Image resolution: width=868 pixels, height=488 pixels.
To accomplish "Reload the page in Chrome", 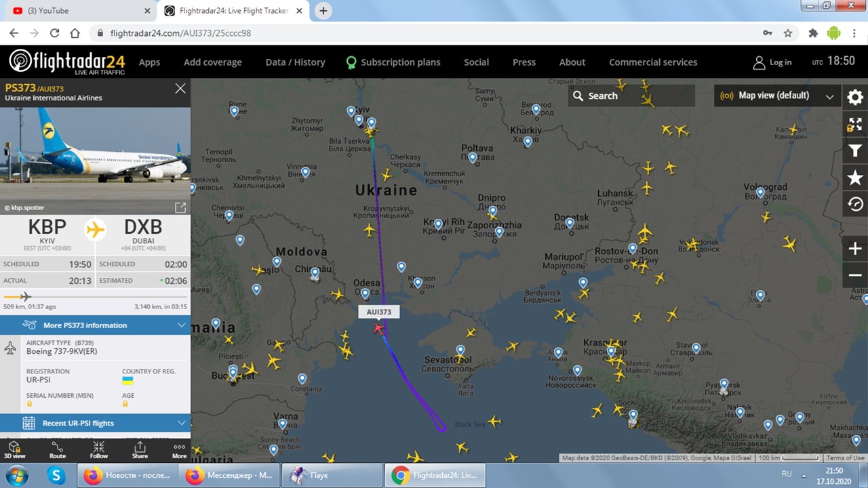I will (x=55, y=33).
